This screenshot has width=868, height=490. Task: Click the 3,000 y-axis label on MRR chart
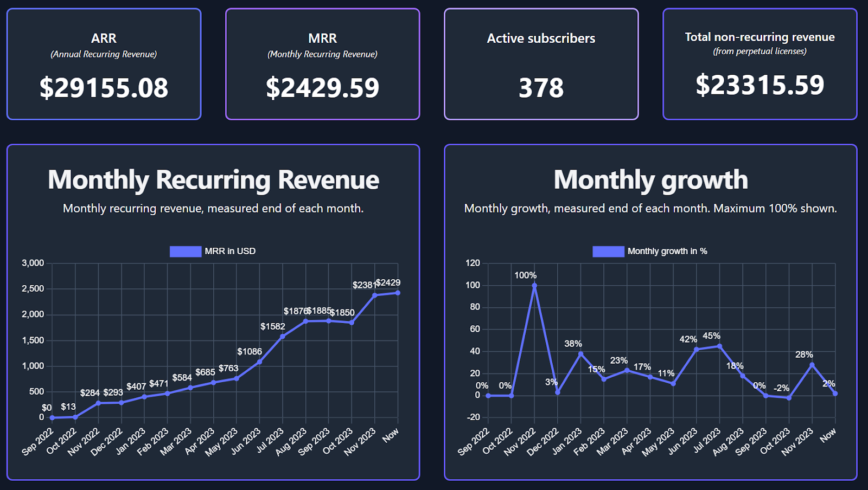[33, 263]
